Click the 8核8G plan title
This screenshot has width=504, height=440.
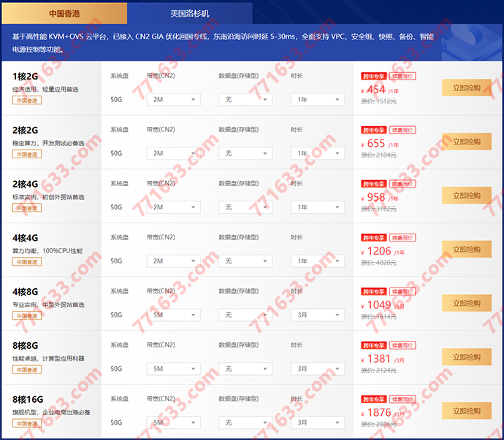(25, 346)
